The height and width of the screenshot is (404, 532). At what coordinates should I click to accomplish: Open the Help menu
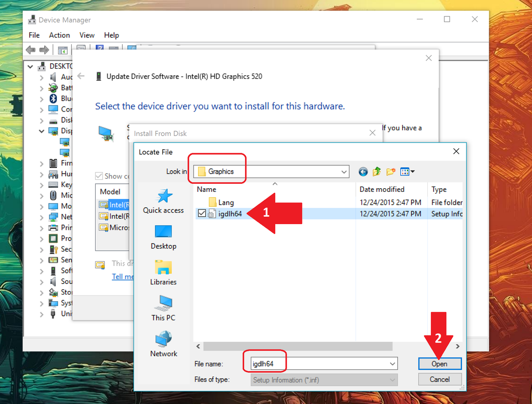coord(111,35)
